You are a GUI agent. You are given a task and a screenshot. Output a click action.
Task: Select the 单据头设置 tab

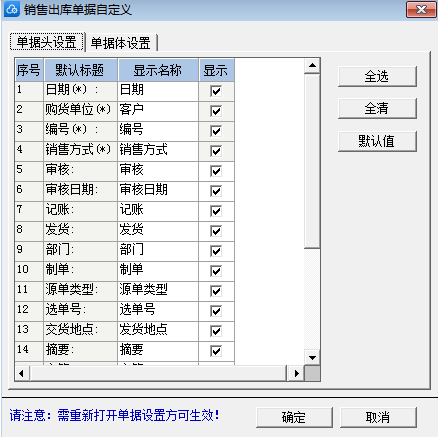(x=47, y=42)
